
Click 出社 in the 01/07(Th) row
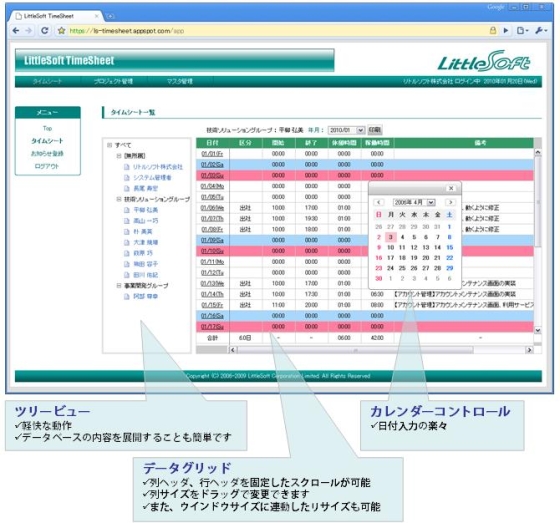click(245, 219)
